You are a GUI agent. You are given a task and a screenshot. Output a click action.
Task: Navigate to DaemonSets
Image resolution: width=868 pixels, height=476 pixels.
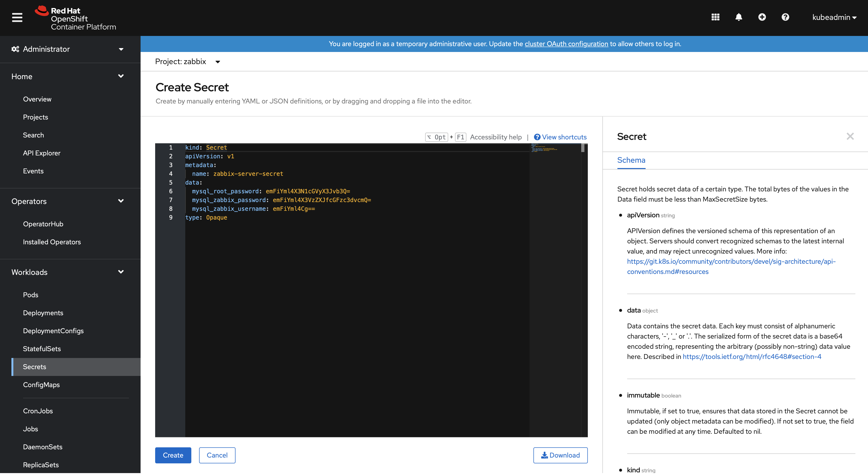tap(43, 447)
